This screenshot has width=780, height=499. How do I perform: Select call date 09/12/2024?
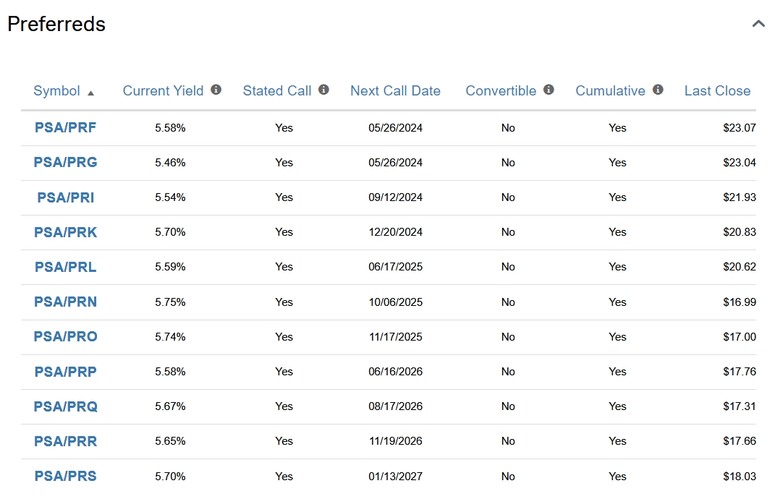click(395, 198)
